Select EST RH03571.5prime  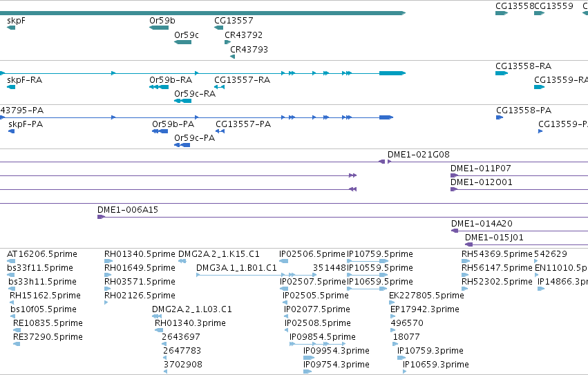107,289
